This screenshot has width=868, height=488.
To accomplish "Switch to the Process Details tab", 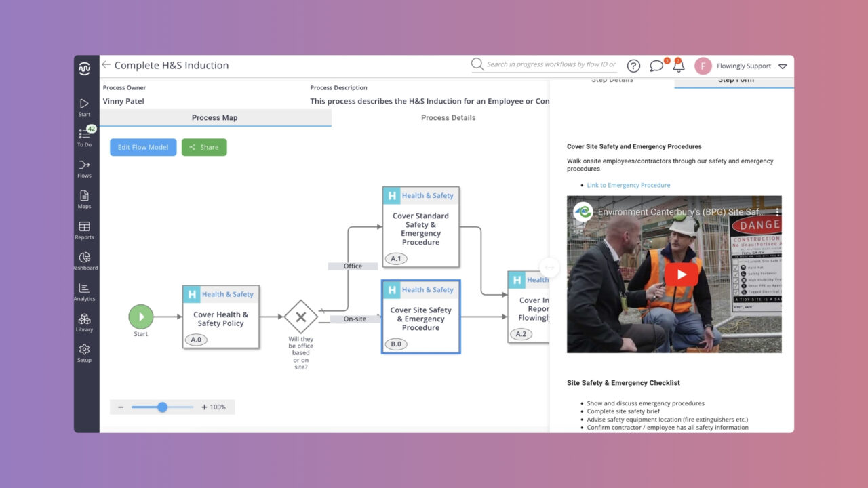I will pos(448,118).
